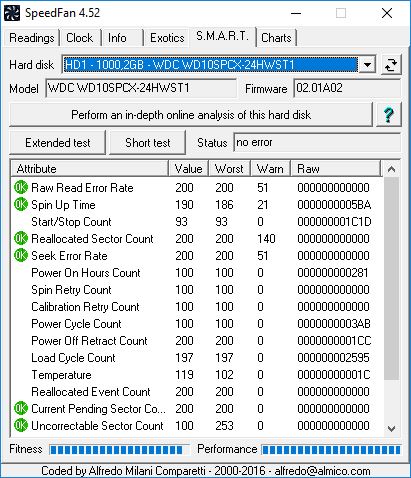Screen dimensions: 411x478
Task: Select the Start/Stop Count row
Action: coord(197,222)
